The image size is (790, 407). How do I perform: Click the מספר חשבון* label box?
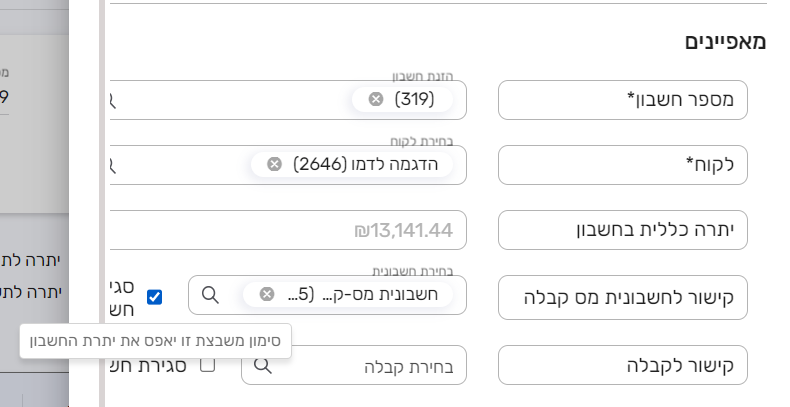[623, 100]
